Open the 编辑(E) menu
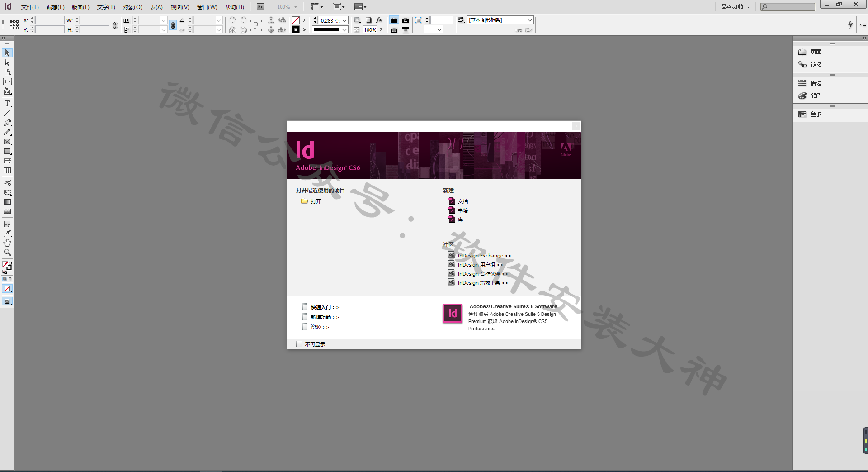The height and width of the screenshot is (472, 868). pos(55,7)
